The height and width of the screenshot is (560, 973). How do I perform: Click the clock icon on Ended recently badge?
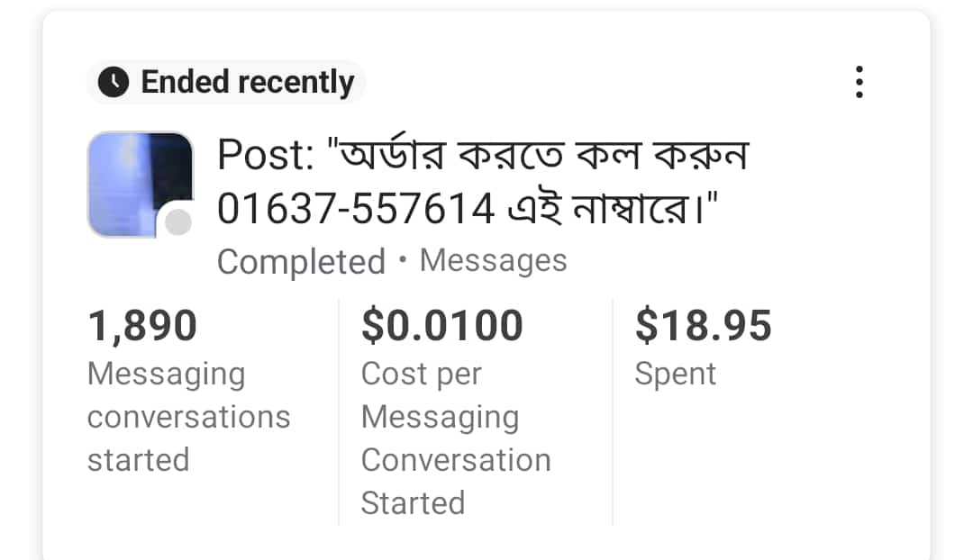click(x=114, y=82)
